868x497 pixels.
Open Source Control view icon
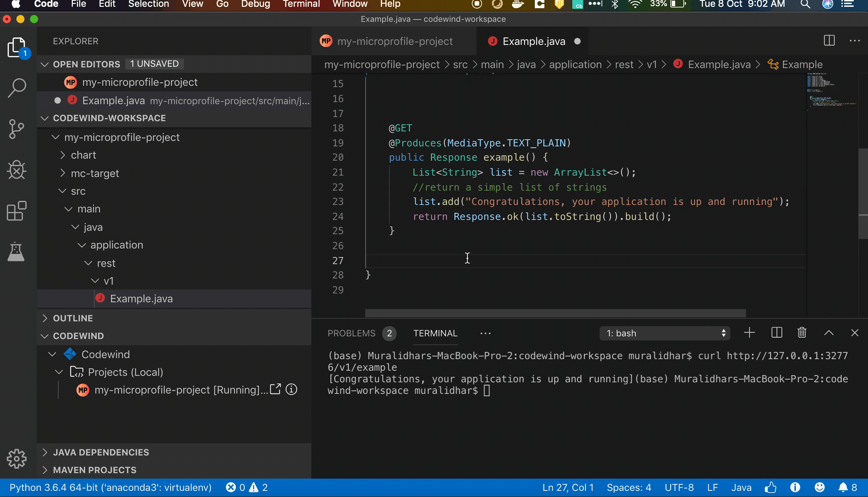[16, 129]
